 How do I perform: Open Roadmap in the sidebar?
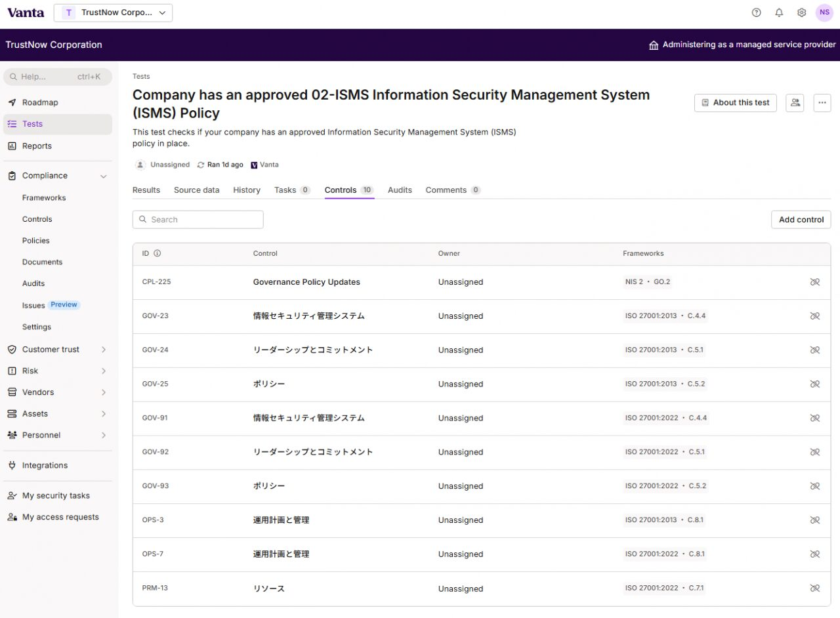tap(57, 102)
